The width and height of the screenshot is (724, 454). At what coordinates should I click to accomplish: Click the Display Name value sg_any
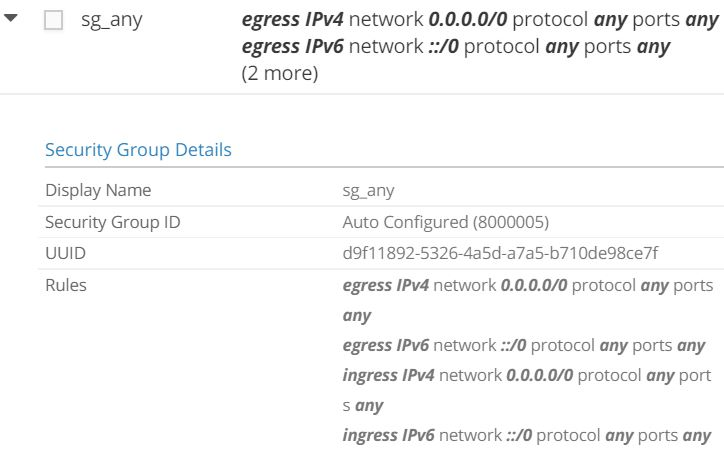368,191
